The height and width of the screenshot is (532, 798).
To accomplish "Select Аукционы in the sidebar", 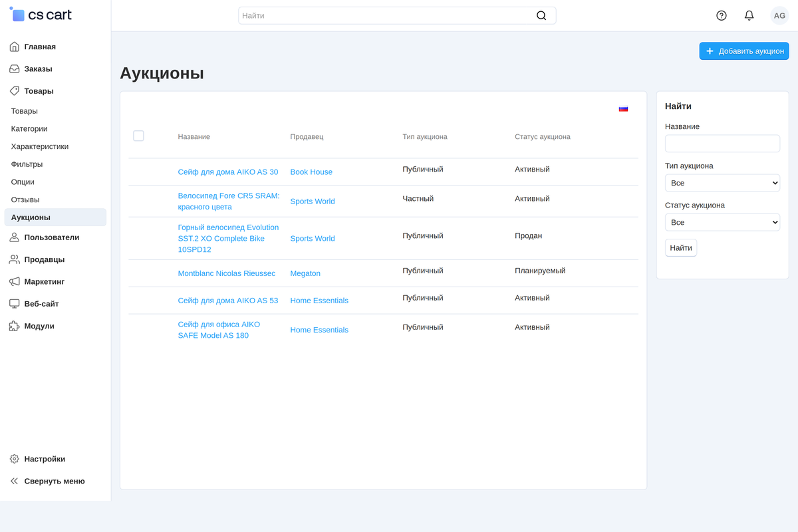I will click(55, 217).
